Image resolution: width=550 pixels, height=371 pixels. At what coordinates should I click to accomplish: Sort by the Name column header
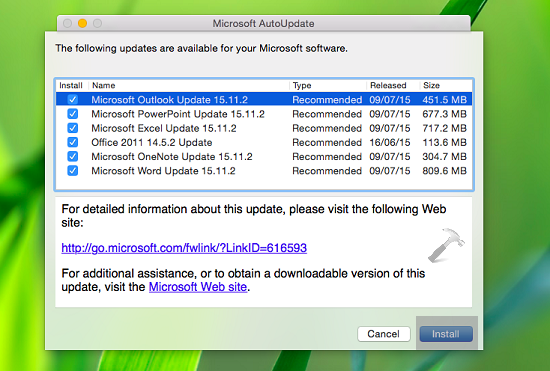click(103, 86)
